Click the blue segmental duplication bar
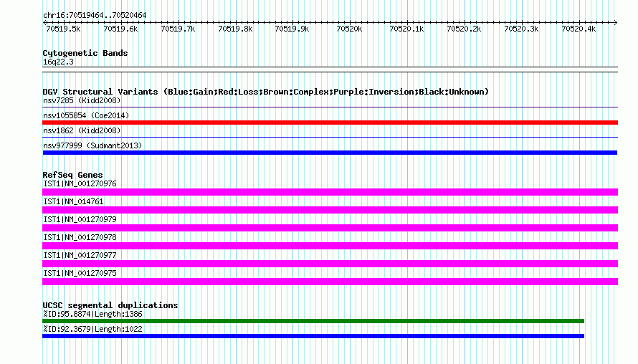Image resolution: width=638 pixels, height=364 pixels. pyautogui.click(x=313, y=336)
